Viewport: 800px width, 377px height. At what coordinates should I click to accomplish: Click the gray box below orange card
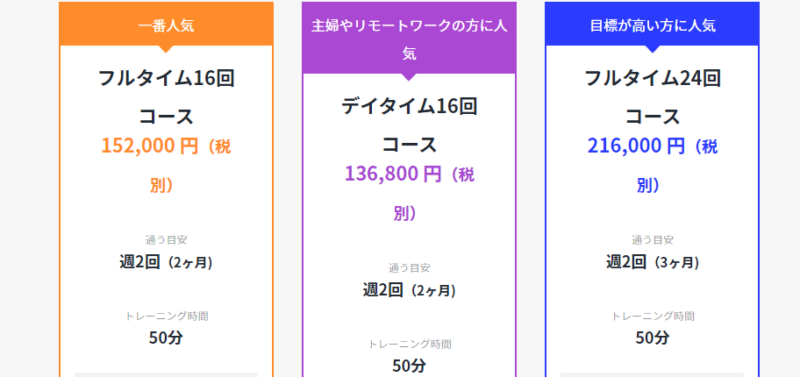click(x=166, y=374)
